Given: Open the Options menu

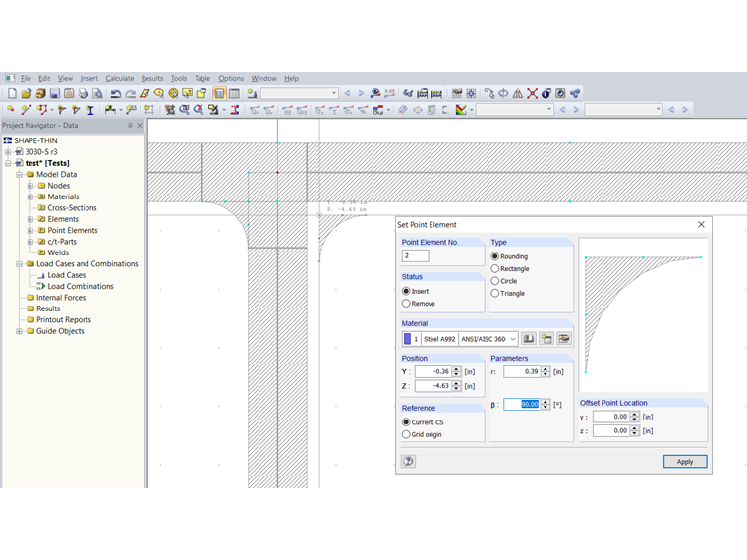Looking at the screenshot, I should 231,78.
